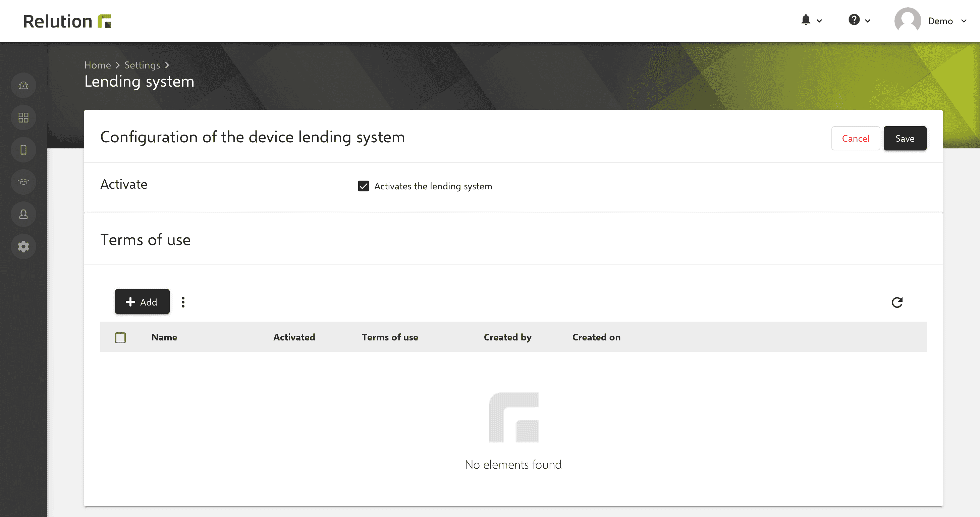The image size is (980, 517).
Task: Click the Cancel button to discard changes
Action: [x=855, y=138]
